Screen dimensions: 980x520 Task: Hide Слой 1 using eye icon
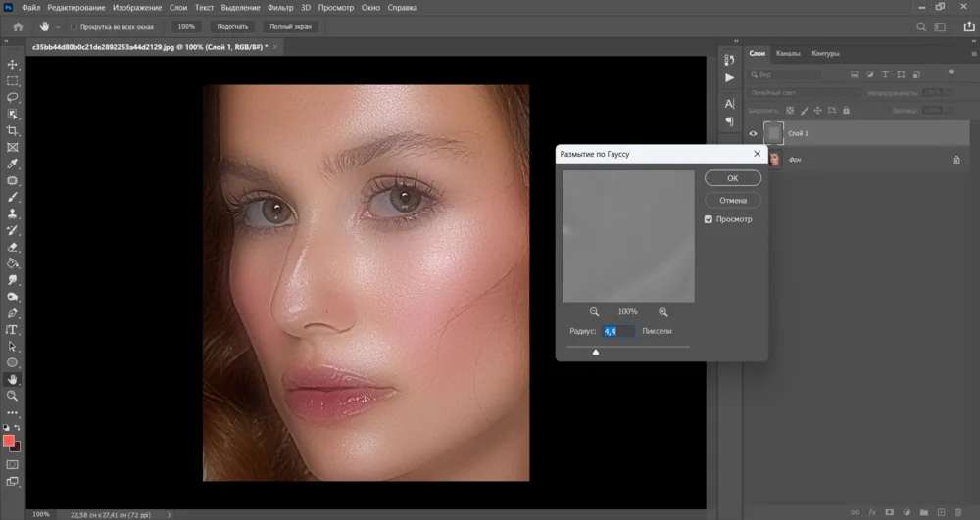pyautogui.click(x=754, y=133)
